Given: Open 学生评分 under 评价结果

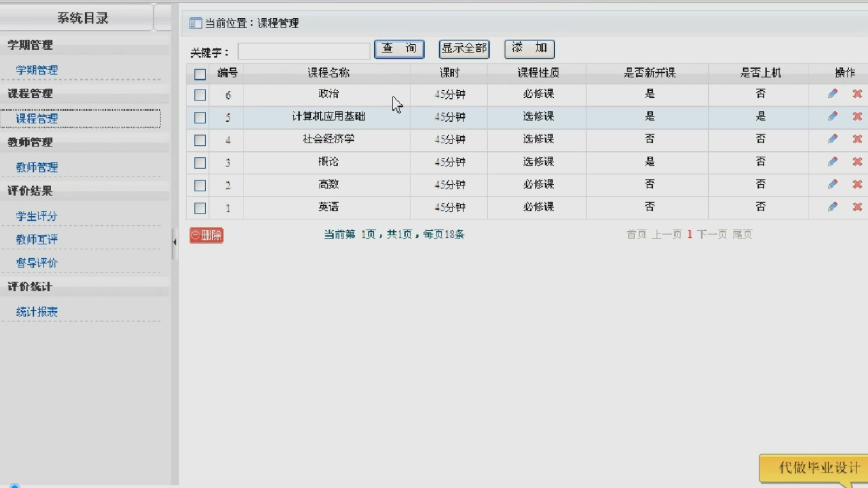Looking at the screenshot, I should [x=36, y=217].
